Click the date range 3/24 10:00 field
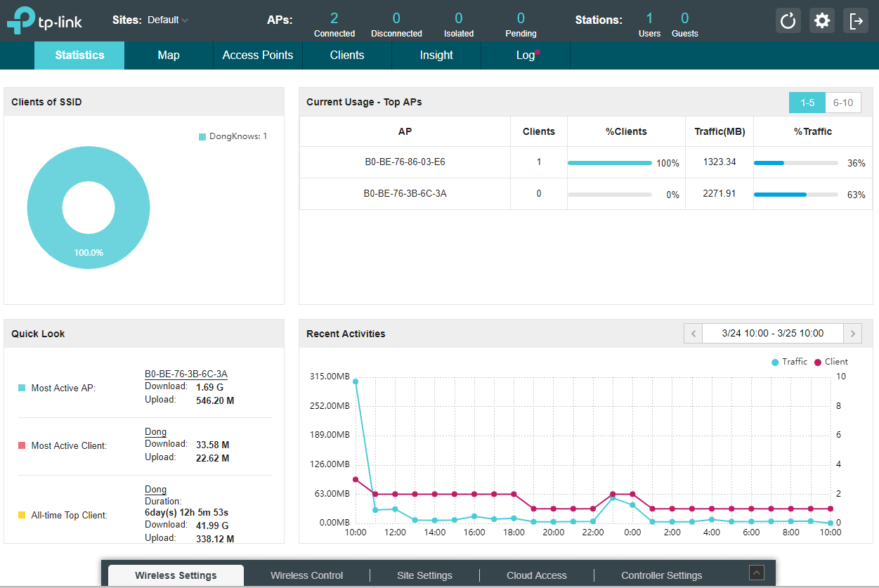 coord(772,334)
